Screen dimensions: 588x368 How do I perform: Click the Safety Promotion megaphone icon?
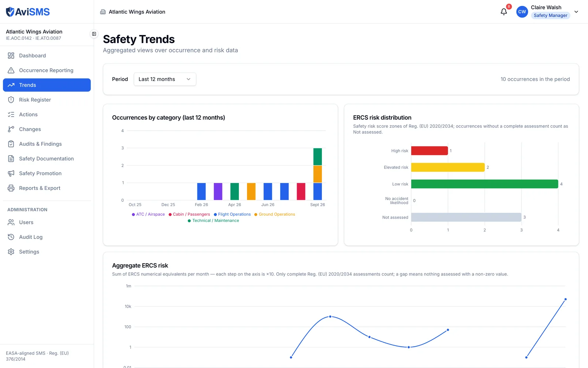[11, 173]
